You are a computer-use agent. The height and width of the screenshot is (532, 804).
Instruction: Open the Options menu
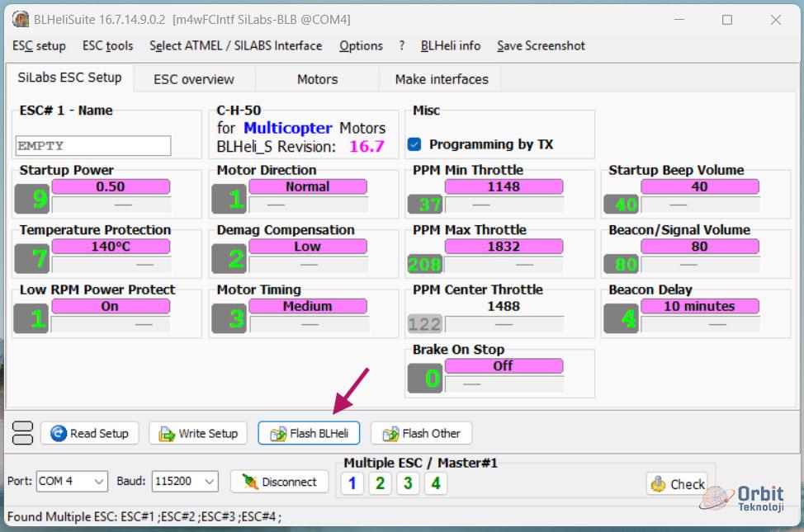coord(361,46)
